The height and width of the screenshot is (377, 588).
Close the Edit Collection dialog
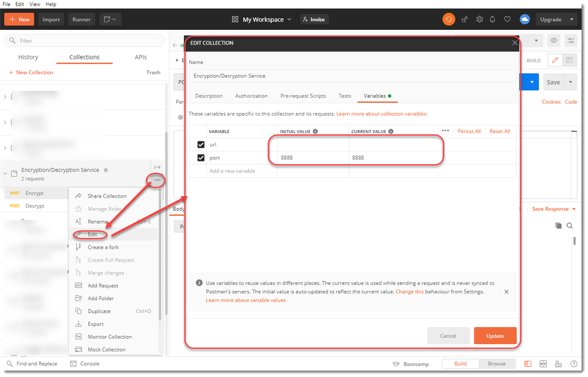514,43
